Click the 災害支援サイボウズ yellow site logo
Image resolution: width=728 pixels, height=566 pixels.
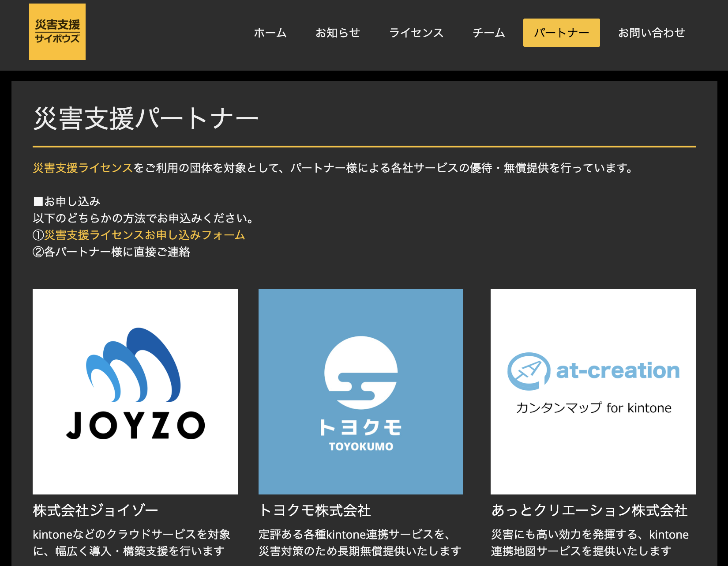click(57, 32)
